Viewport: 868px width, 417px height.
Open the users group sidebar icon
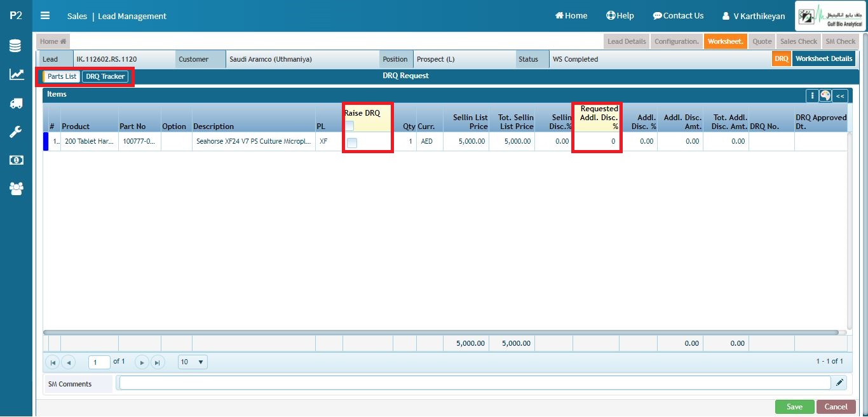16,188
